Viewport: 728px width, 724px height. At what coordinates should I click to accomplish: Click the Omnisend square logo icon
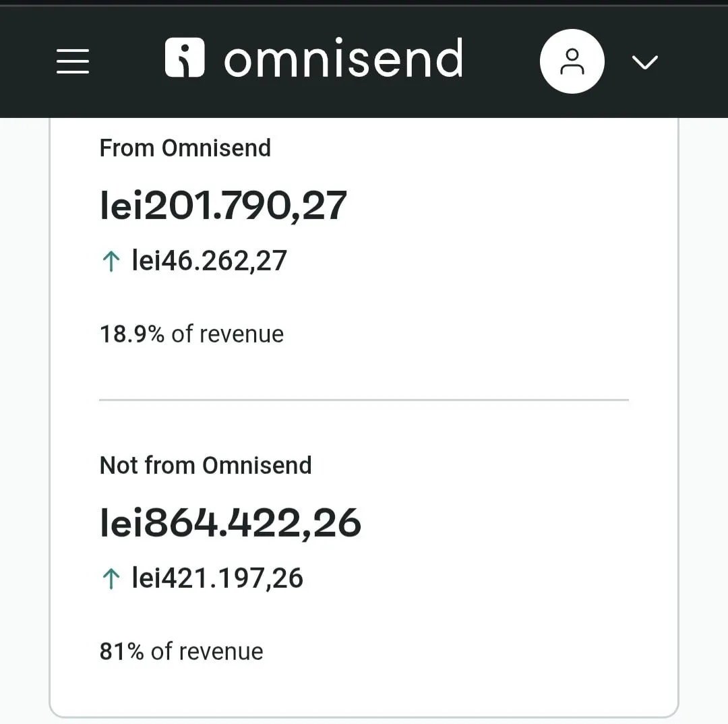184,57
